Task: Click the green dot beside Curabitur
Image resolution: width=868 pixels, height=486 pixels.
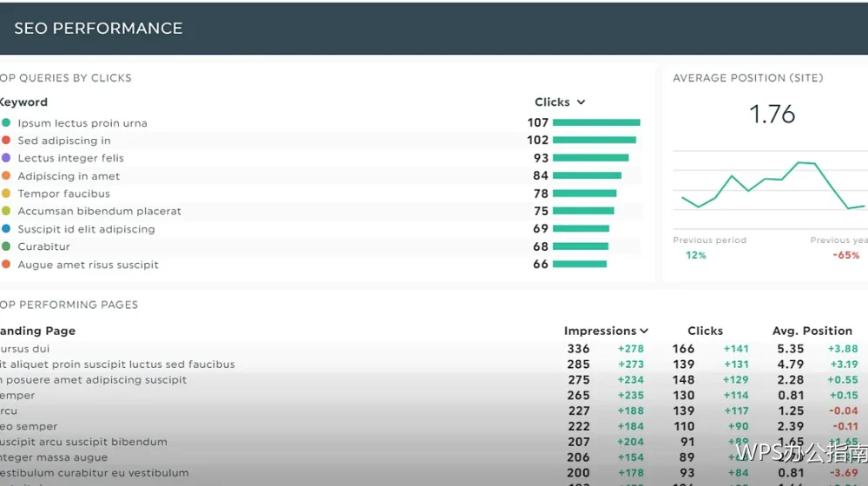Action: click(6, 246)
